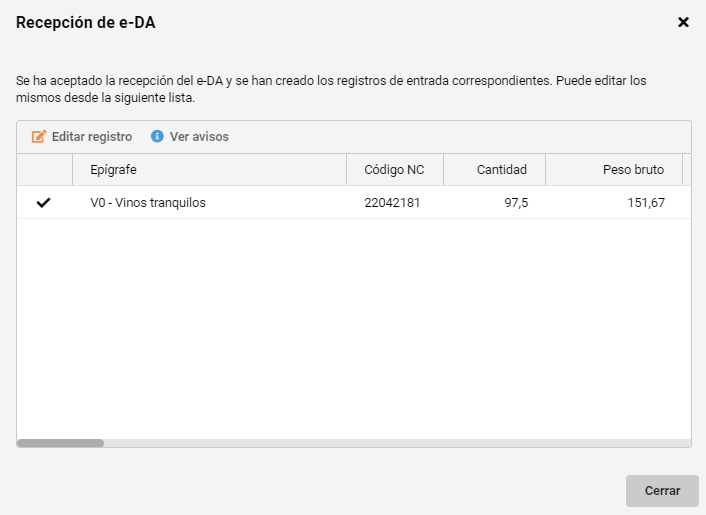Toggle checkmark on Vinos tranquilos row
The height and width of the screenshot is (515, 706).
tap(44, 203)
